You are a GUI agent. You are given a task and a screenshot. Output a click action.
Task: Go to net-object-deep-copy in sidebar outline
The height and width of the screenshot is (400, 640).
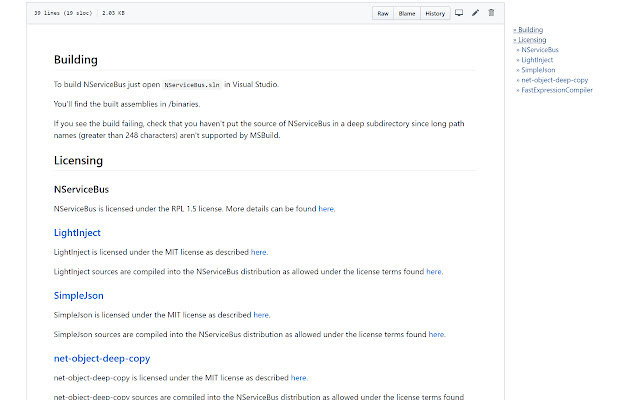click(x=554, y=80)
